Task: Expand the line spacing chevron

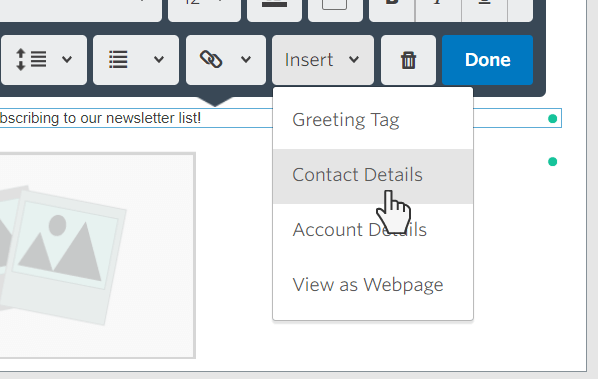Action: click(x=67, y=59)
